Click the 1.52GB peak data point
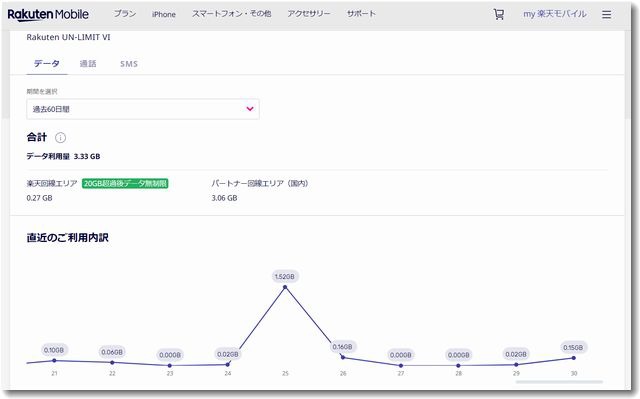This screenshot has height=399, width=640. 285,287
